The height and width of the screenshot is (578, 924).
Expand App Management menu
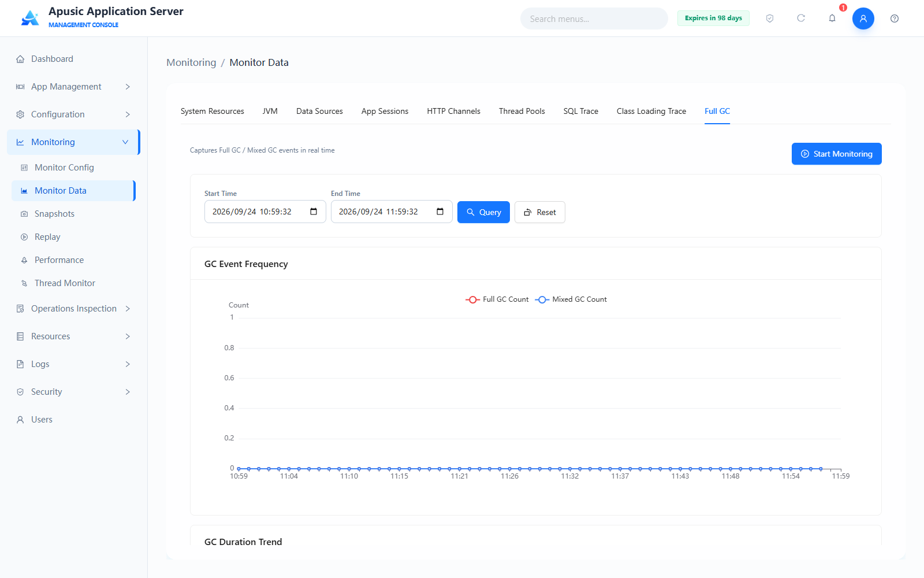73,87
